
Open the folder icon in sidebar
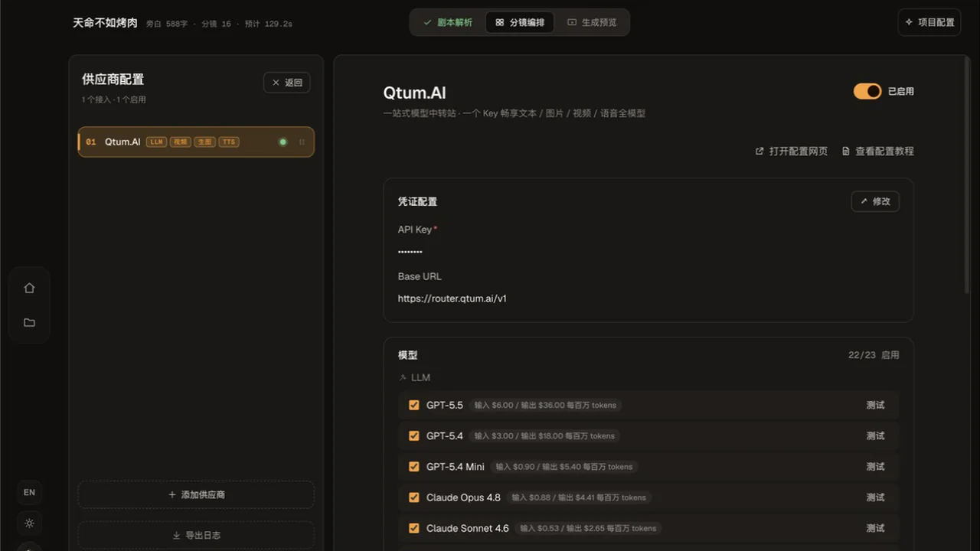coord(29,322)
